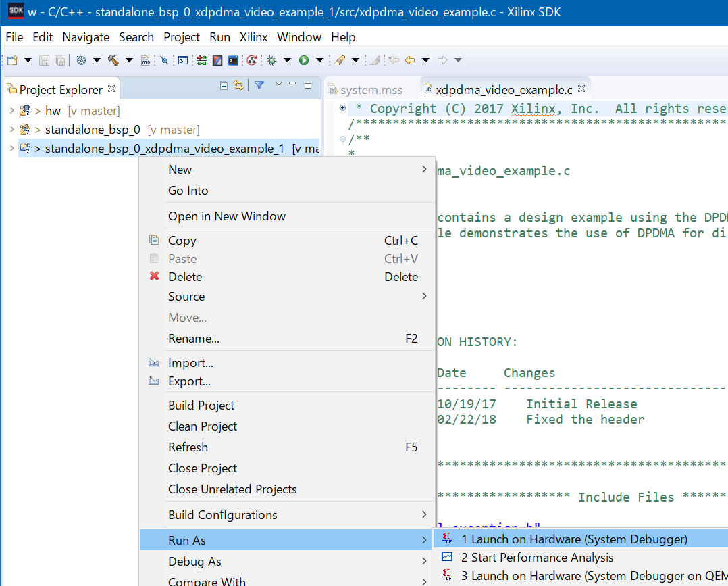The height and width of the screenshot is (586, 728).
Task: Minimize the Project Explorer panel
Action: pos(292,84)
